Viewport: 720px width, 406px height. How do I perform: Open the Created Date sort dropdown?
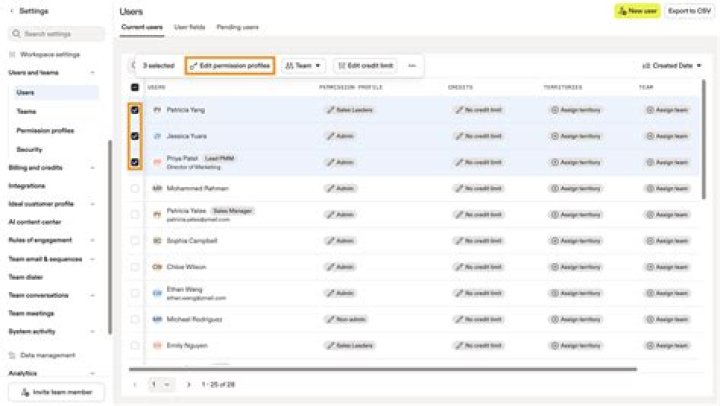click(672, 66)
